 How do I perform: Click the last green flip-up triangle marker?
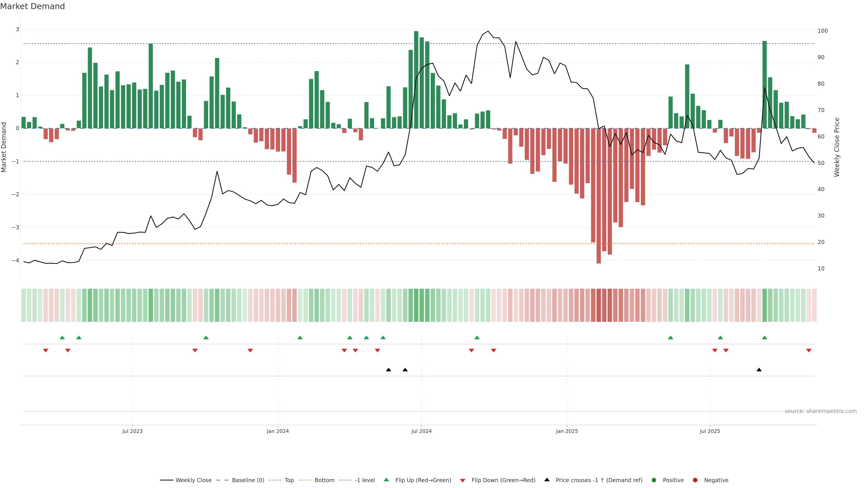coord(764,338)
